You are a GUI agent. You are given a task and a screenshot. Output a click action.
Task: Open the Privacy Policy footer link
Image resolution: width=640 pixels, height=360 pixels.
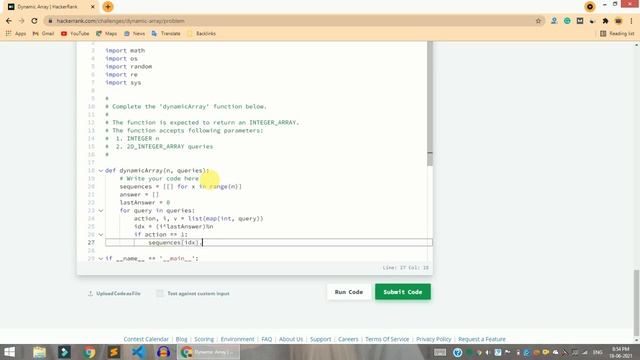point(434,339)
